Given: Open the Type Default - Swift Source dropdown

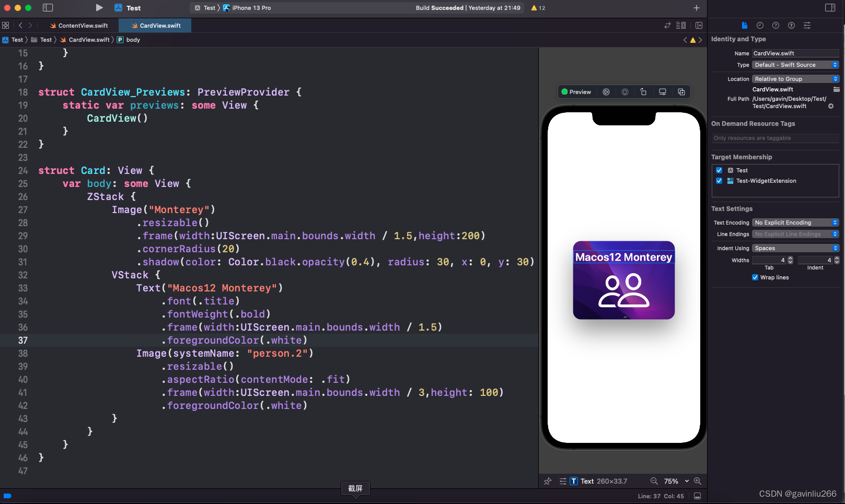Looking at the screenshot, I should pos(795,65).
